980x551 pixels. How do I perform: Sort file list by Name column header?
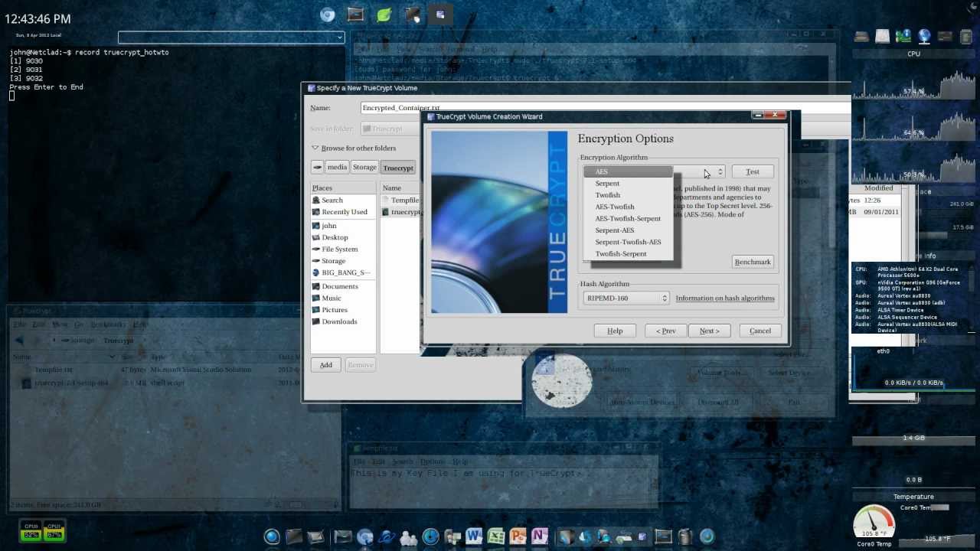coord(400,187)
